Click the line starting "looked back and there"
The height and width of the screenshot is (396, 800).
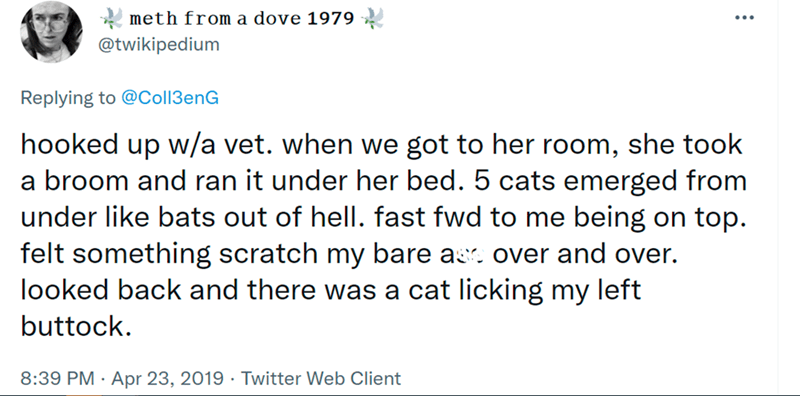[331, 291]
